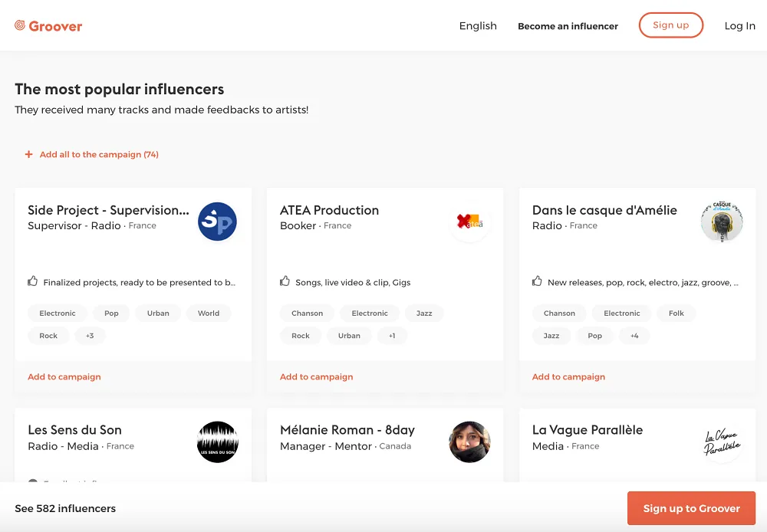Image resolution: width=767 pixels, height=532 pixels.
Task: Click "Add to campaign" under ATEA Production
Action: coord(316,376)
